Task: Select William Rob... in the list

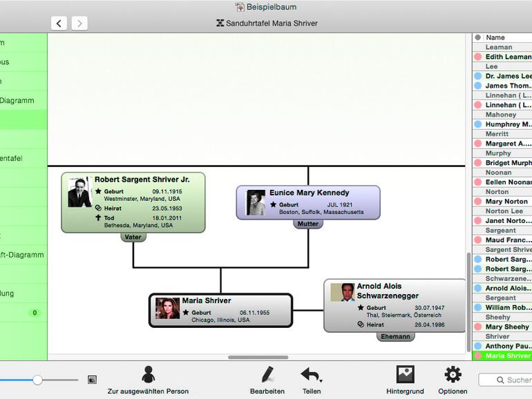Action: [x=502, y=307]
